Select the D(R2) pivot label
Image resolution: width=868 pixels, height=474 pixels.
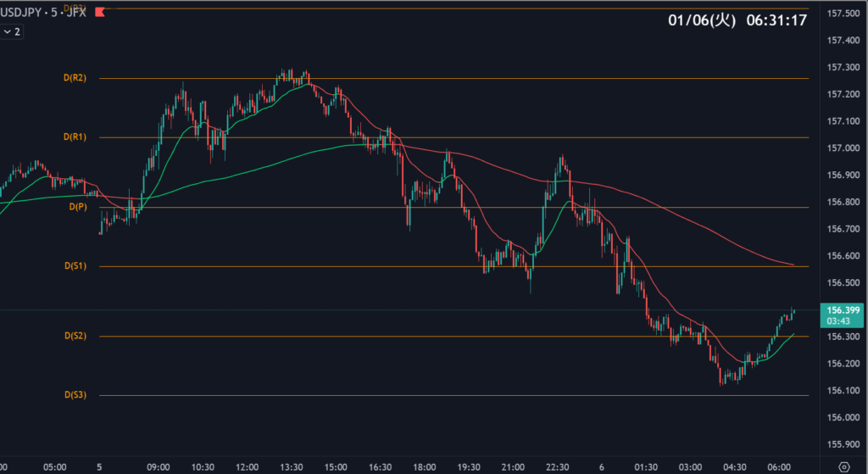coord(75,78)
